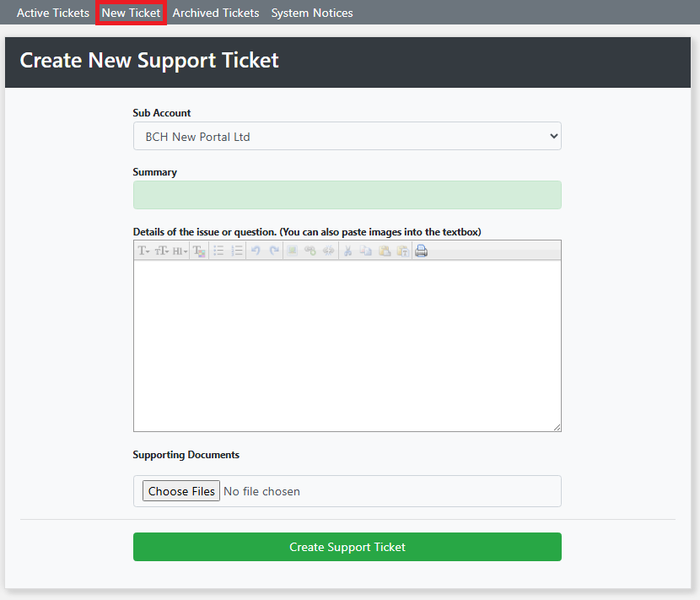The image size is (700, 600).
Task: Click the unlink icon in editor toolbar
Action: point(328,251)
